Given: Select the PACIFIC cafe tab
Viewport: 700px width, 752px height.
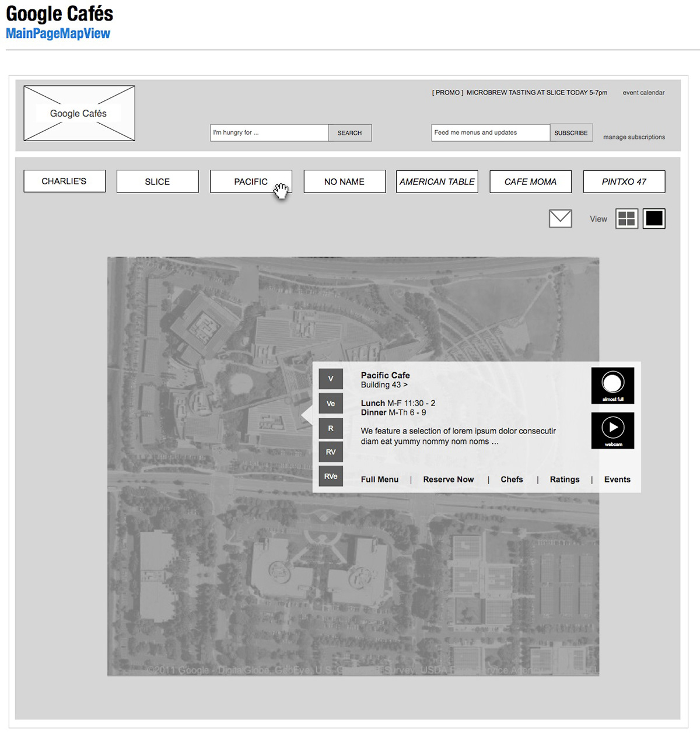Looking at the screenshot, I should 251,181.
